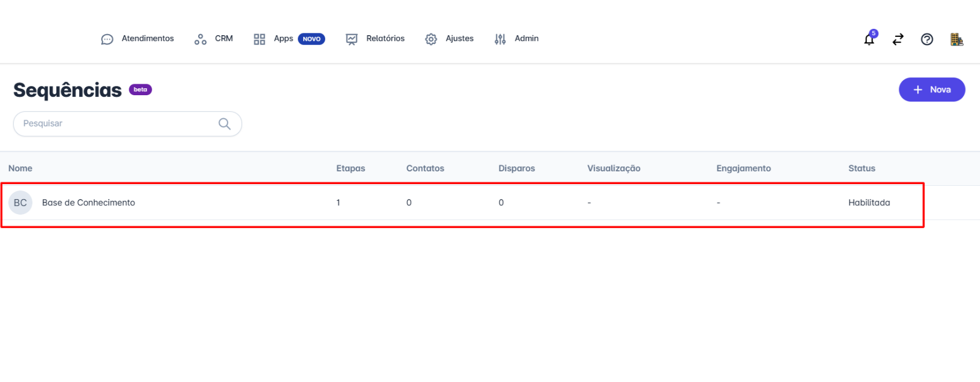Image resolution: width=980 pixels, height=382 pixels.
Task: Click the magnifier icon in search box
Action: (x=225, y=124)
